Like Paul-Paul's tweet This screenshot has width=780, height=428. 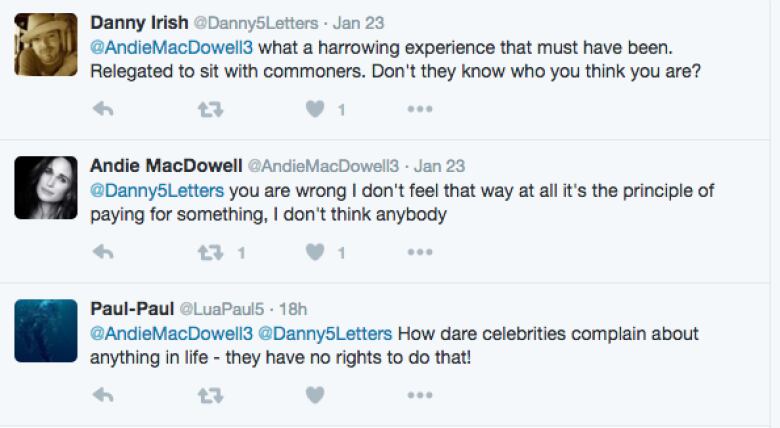(x=315, y=395)
